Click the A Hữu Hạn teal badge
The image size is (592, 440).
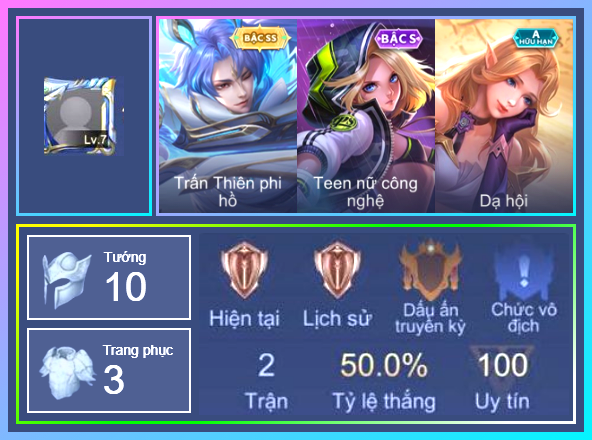pos(536,39)
